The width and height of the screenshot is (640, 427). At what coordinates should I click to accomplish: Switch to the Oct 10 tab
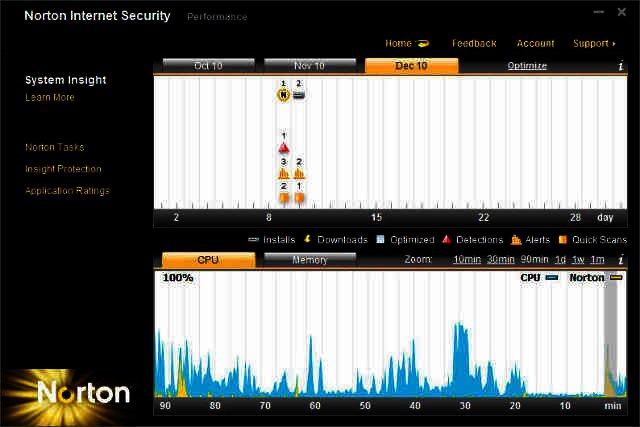click(209, 66)
